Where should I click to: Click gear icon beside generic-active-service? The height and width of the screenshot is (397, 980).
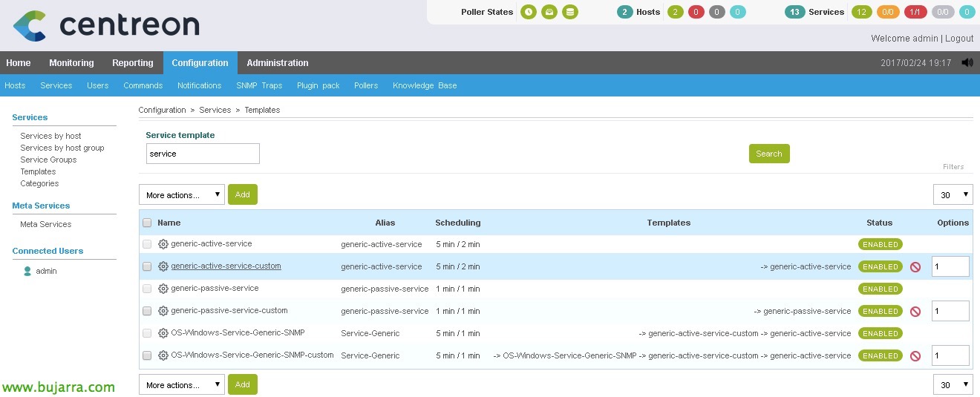(x=163, y=244)
